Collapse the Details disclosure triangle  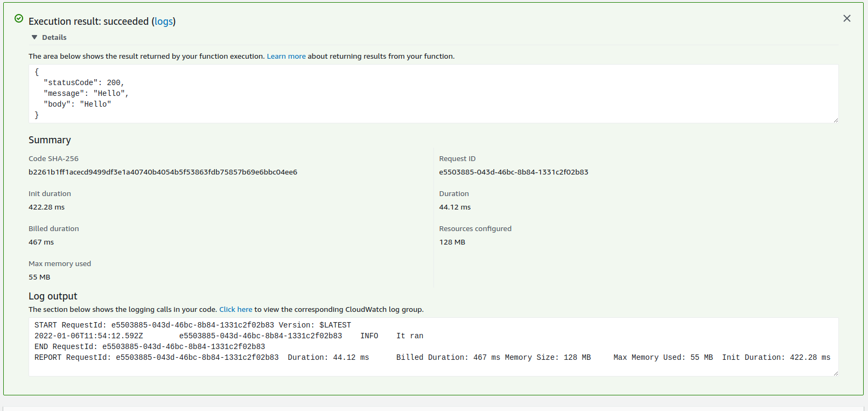coord(34,38)
